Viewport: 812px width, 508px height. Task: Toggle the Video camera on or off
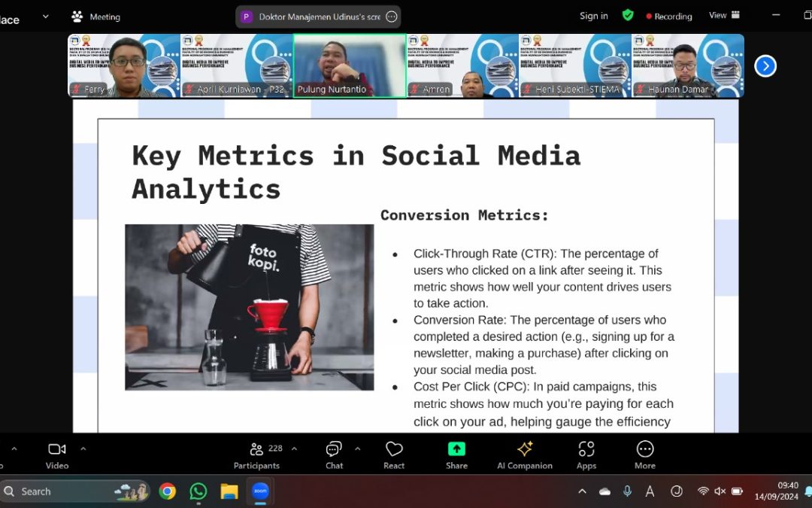(x=57, y=455)
